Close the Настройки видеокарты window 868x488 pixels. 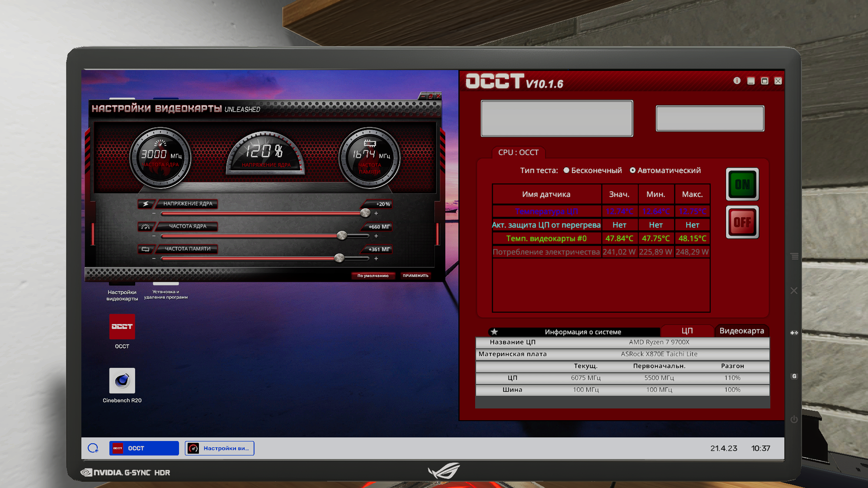point(438,96)
